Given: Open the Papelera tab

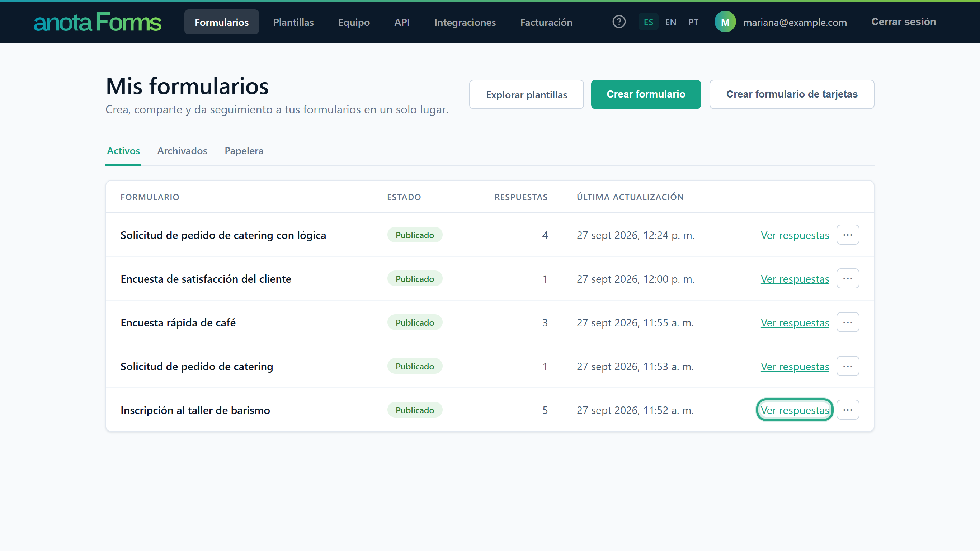Looking at the screenshot, I should click(244, 151).
